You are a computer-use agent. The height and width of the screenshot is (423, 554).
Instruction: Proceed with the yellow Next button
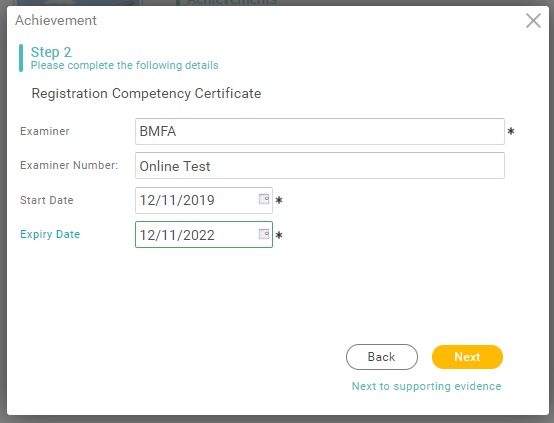[467, 357]
